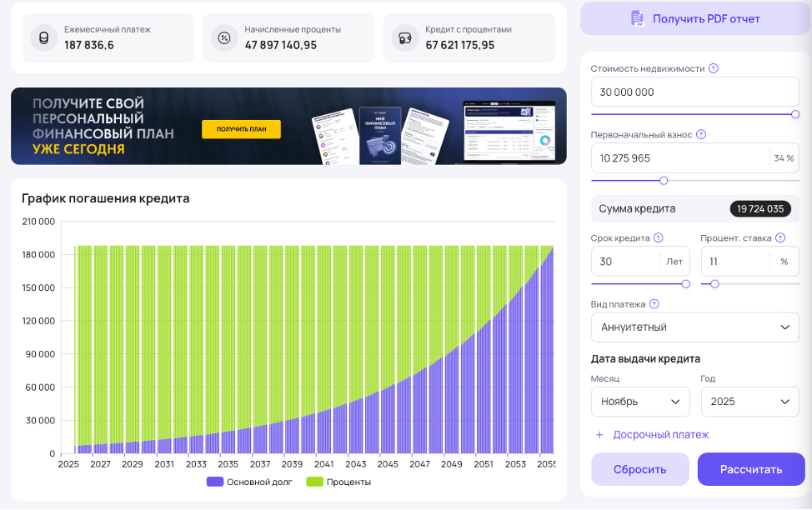This screenshot has height=510, width=812.
Task: Click the Основной долг legend label
Action: [259, 482]
